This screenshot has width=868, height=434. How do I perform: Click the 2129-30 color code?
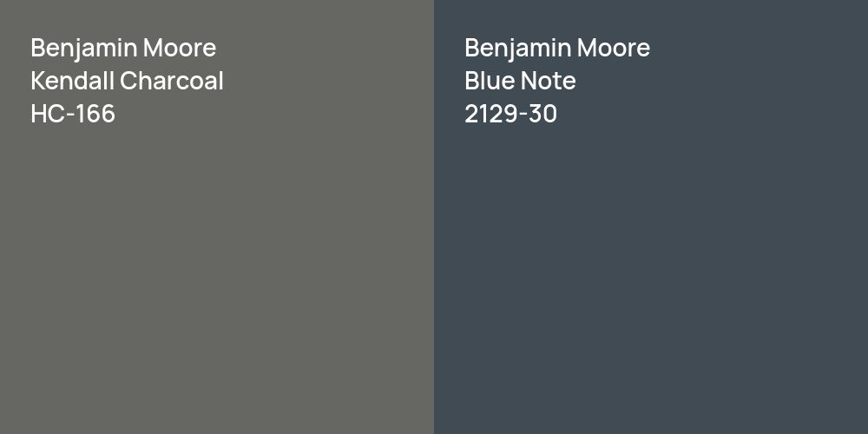click(x=510, y=114)
